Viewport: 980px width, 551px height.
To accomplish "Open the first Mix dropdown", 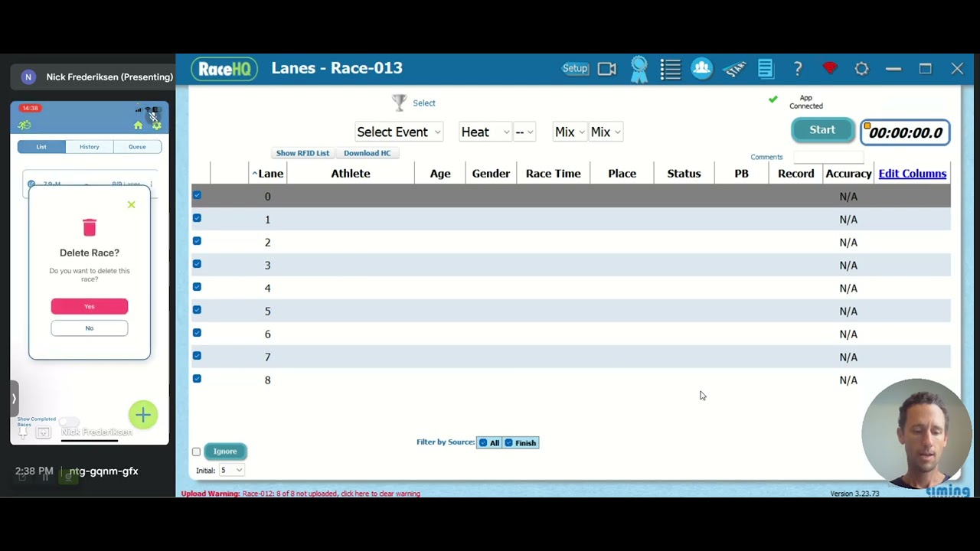I will [570, 132].
